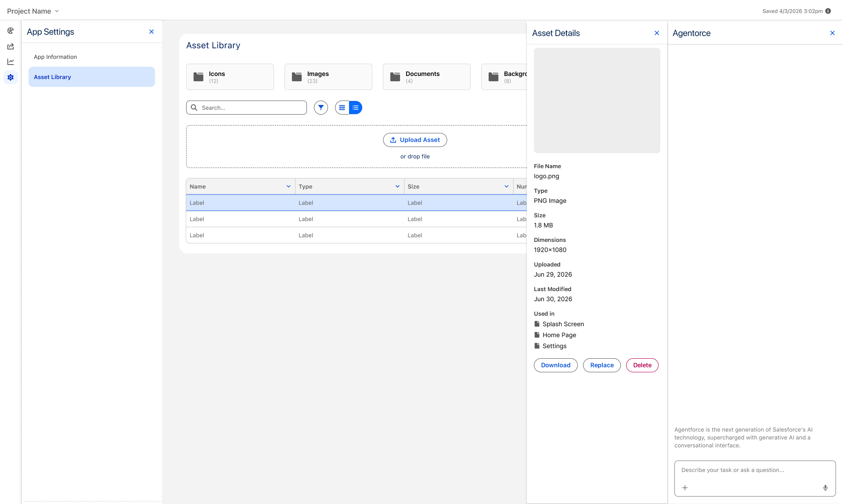Close the App Settings panel
The width and height of the screenshot is (843, 504).
click(x=151, y=32)
